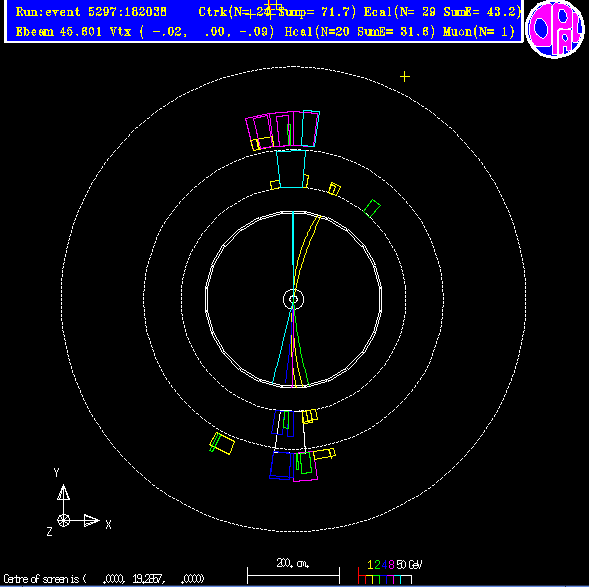Click the Centre of screen coordinates text
Screen dimensions: 589x587
point(104,579)
